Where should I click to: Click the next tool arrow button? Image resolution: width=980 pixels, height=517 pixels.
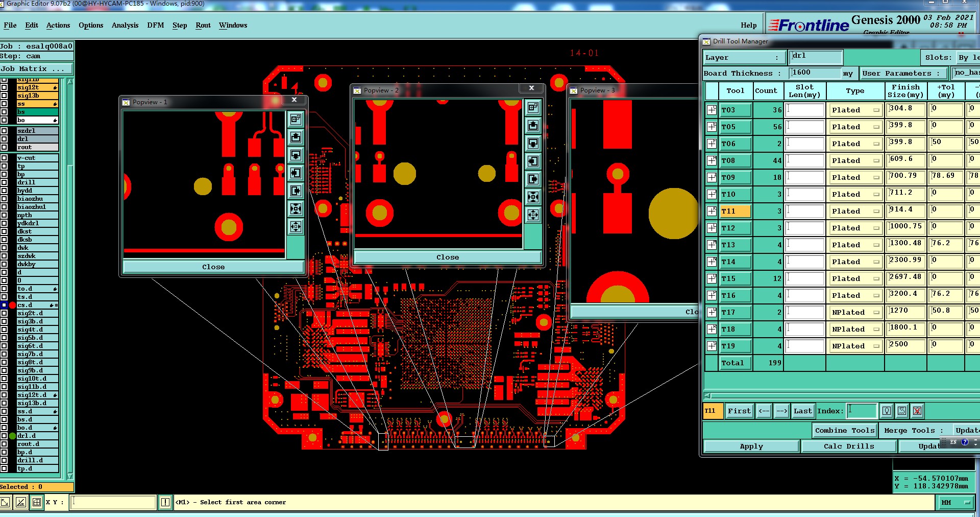click(781, 411)
